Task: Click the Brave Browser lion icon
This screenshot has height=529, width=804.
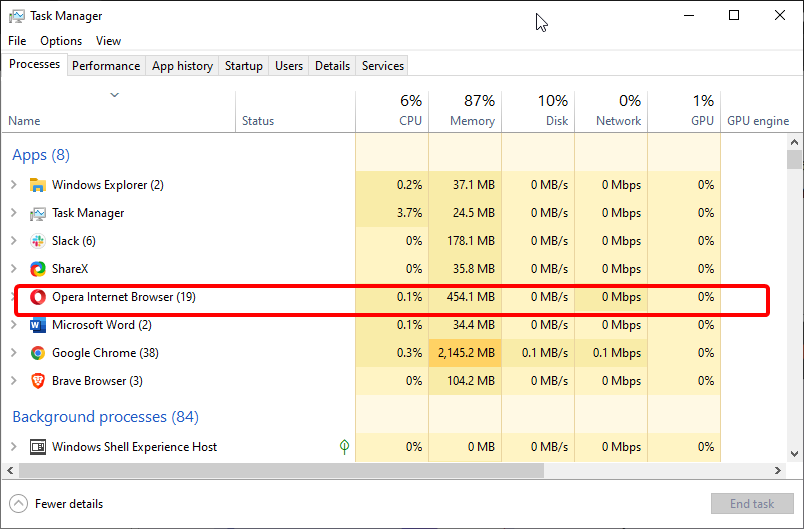Action: point(37,381)
